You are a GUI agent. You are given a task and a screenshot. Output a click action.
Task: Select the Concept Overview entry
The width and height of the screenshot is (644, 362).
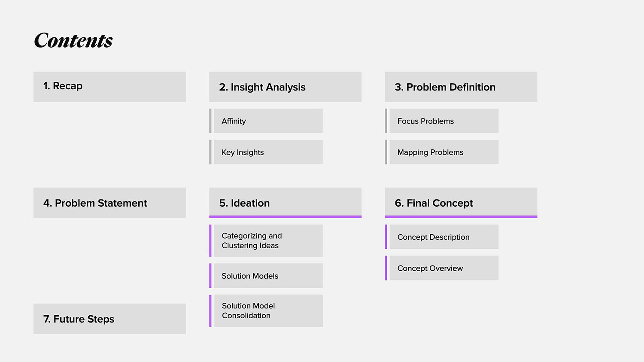point(444,268)
